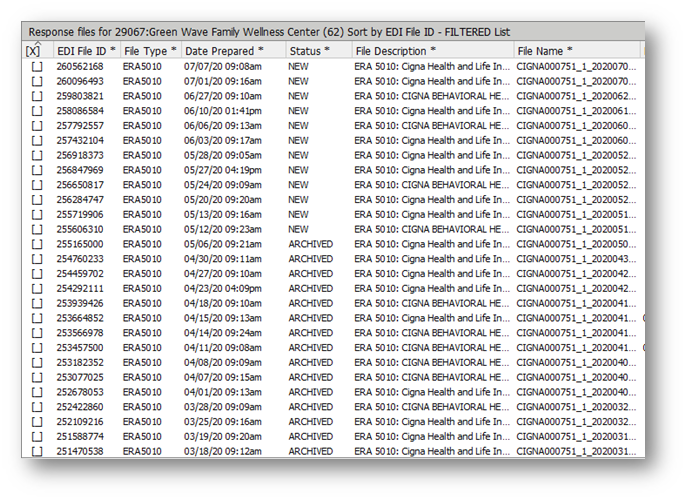Click the Date Prepared column header
This screenshot has width=687, height=501.
tap(225, 50)
